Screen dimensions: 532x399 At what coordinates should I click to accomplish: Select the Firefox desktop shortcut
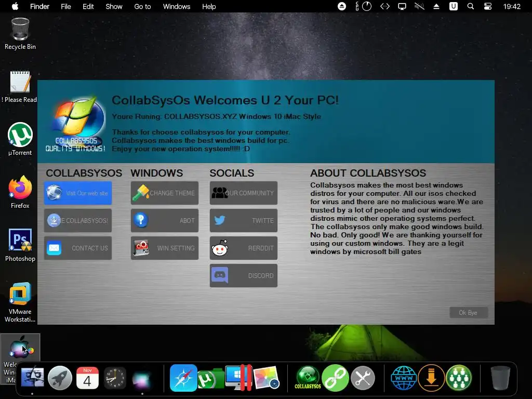pos(20,192)
